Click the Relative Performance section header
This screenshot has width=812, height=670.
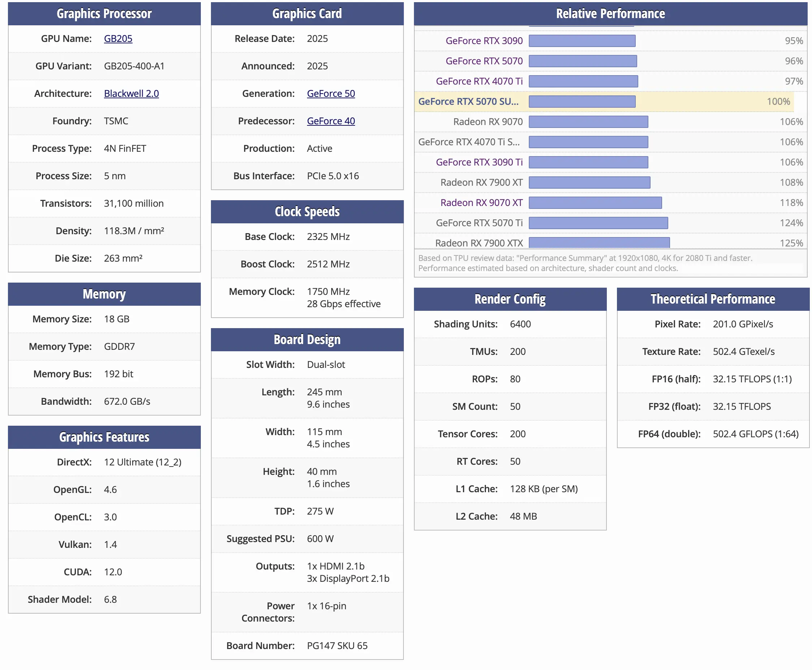point(610,13)
